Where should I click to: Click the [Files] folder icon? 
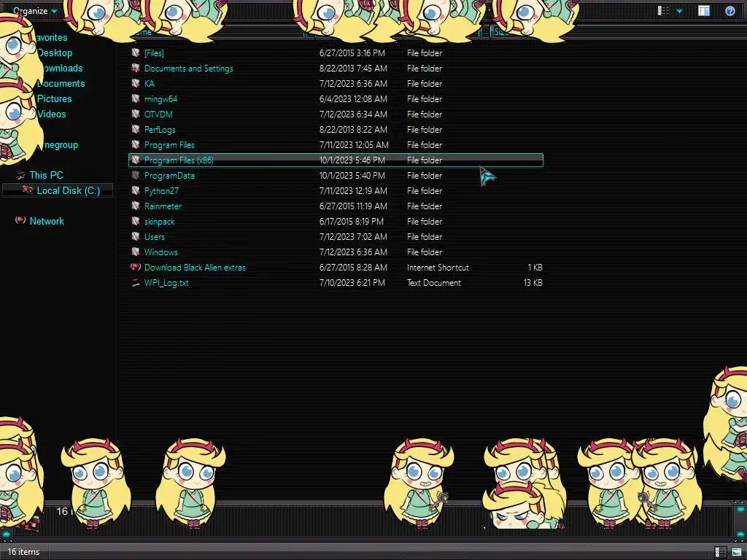pos(136,52)
